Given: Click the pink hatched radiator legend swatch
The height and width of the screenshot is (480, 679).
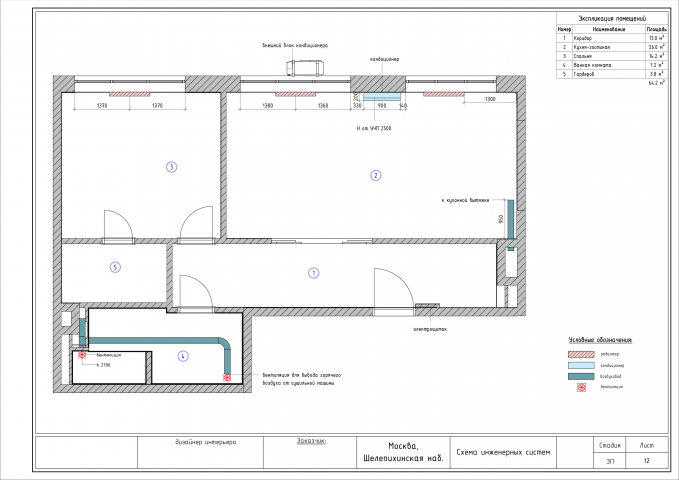Looking at the screenshot, I should tap(581, 354).
